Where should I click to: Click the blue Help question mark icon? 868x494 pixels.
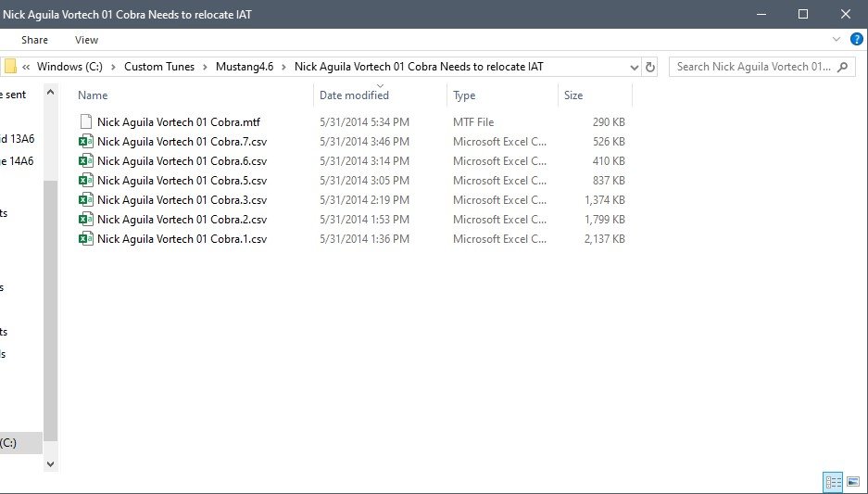(x=857, y=40)
